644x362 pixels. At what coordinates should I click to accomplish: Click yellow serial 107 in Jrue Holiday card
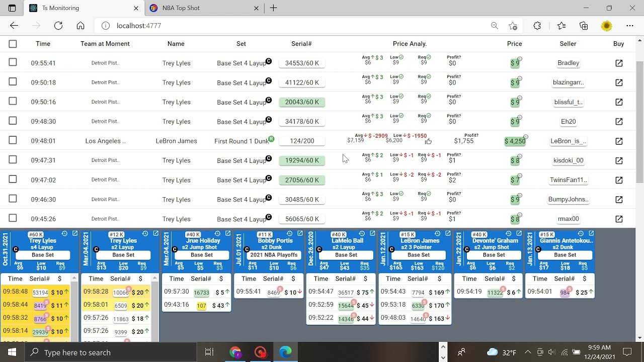[x=202, y=306]
